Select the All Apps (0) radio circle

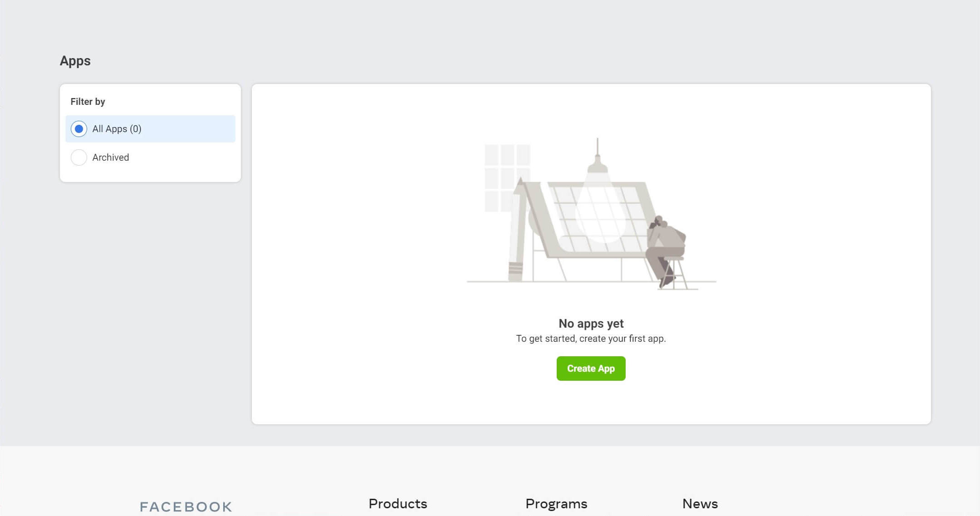tap(79, 129)
